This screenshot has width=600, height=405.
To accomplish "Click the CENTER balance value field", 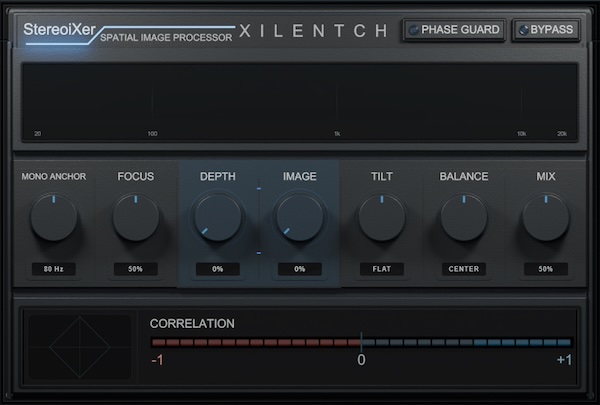I will [464, 269].
